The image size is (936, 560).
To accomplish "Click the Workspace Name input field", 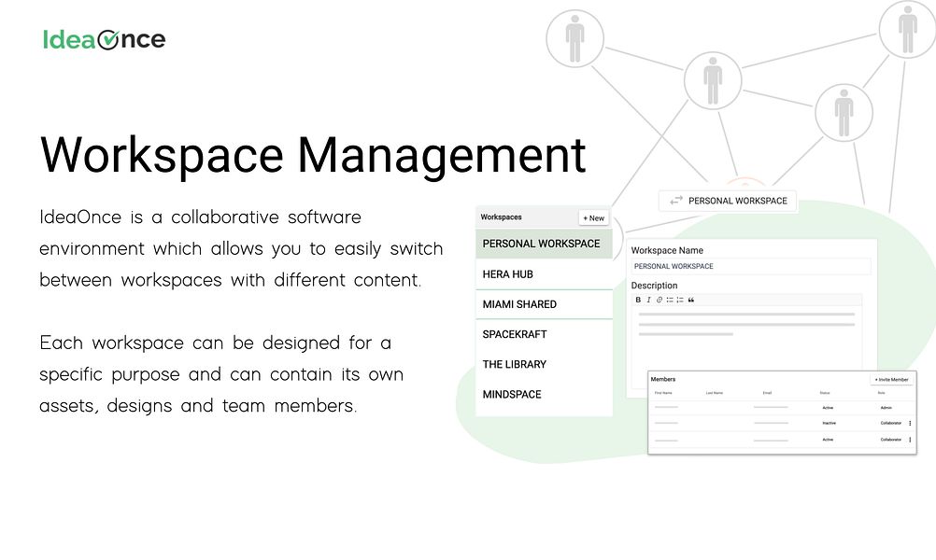I will click(751, 267).
